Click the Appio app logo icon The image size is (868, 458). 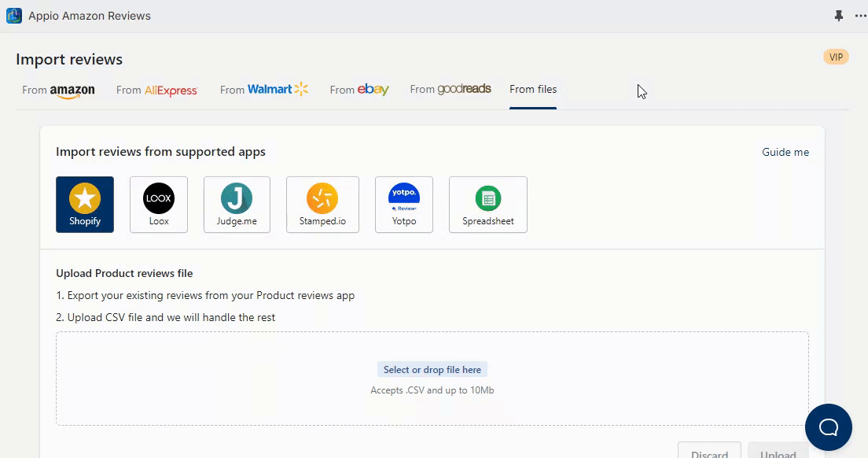click(x=14, y=16)
